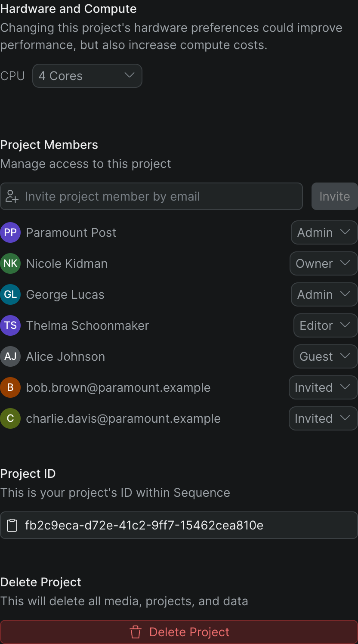Click the PP avatar for Paramount Post

(x=10, y=232)
